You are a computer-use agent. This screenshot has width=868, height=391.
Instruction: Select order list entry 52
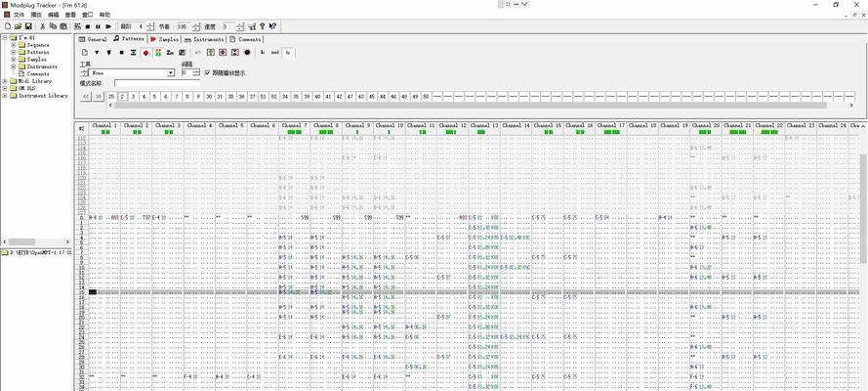pos(274,97)
